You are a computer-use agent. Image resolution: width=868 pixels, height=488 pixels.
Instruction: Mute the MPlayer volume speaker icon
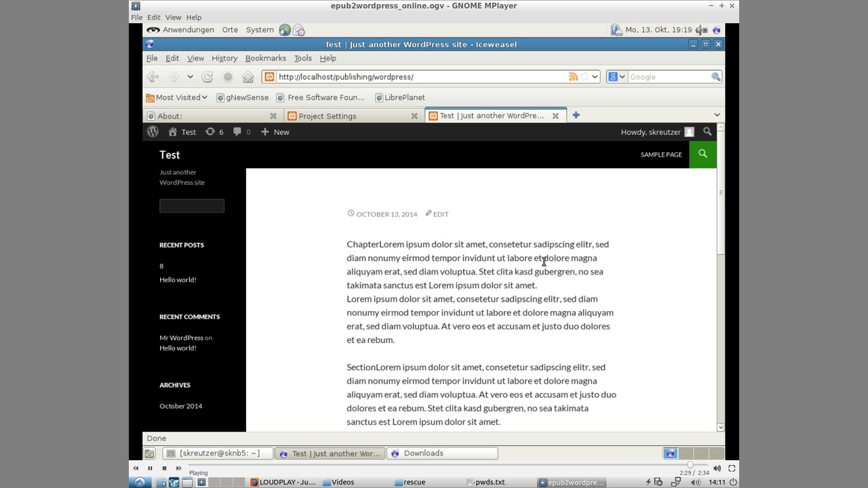pos(717,468)
